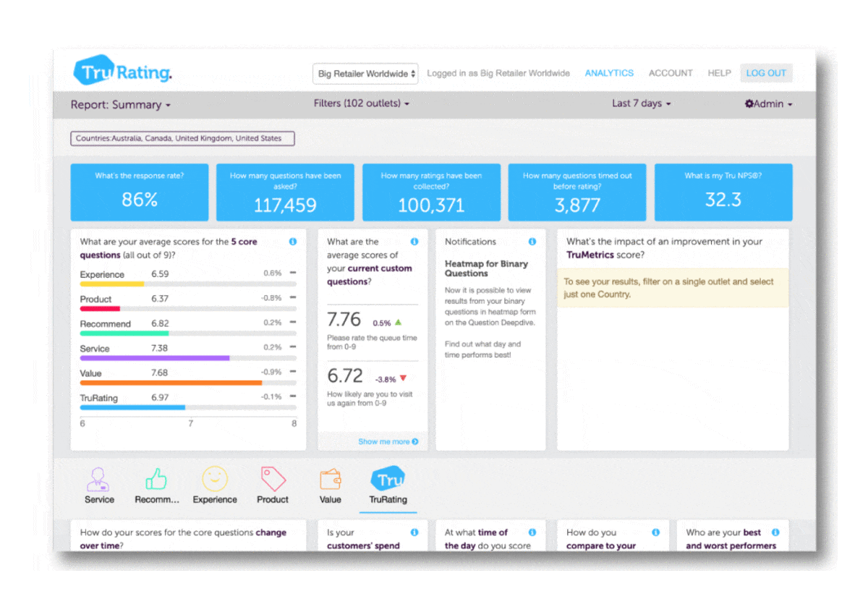Click green up arrow beside 0.5%
Image resolution: width=868 pixels, height=599 pixels.
398,323
